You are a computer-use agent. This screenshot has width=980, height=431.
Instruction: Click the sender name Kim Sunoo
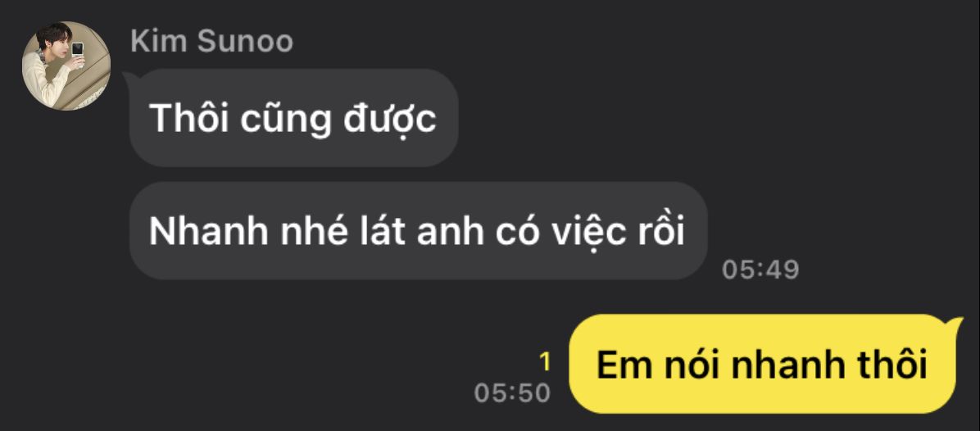tap(212, 42)
